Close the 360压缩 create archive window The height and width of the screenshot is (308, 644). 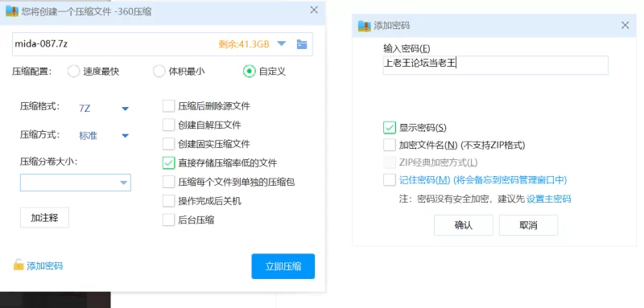314,10
